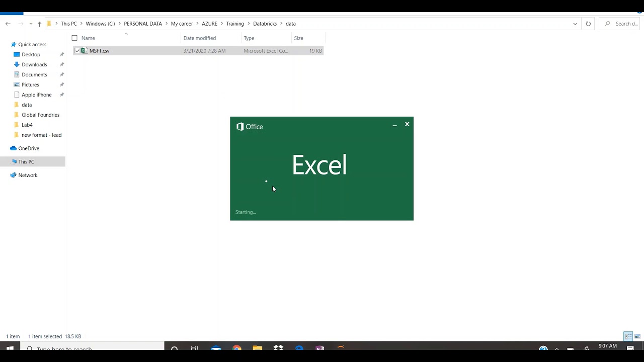Open the recent locations dropdown arrow
This screenshot has height=362, width=644.
(x=31, y=24)
